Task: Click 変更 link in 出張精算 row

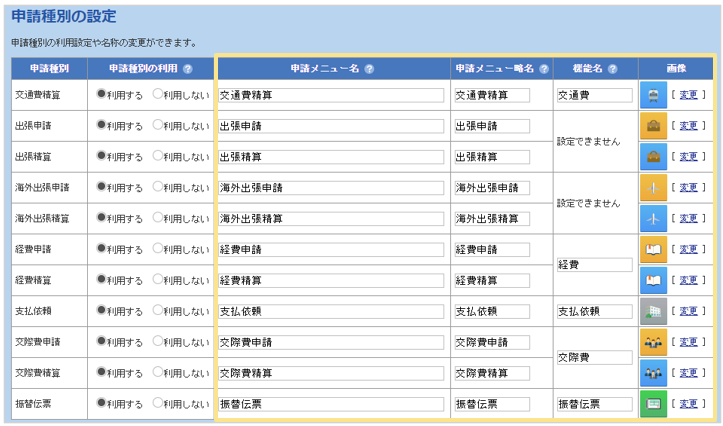Action: click(x=689, y=157)
